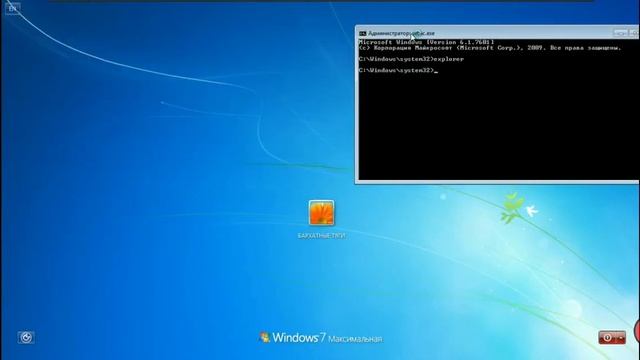Expand the shut down options arrow
This screenshot has width=640, height=360.
[x=621, y=338]
